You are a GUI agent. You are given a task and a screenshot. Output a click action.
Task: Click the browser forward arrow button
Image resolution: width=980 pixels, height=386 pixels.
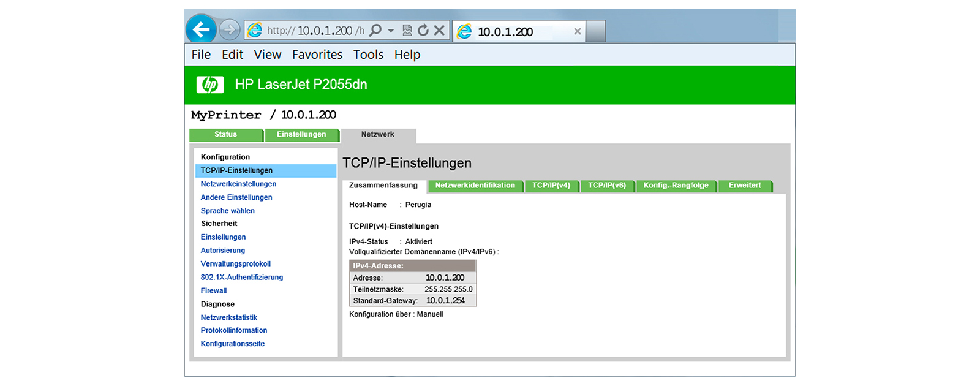[229, 29]
